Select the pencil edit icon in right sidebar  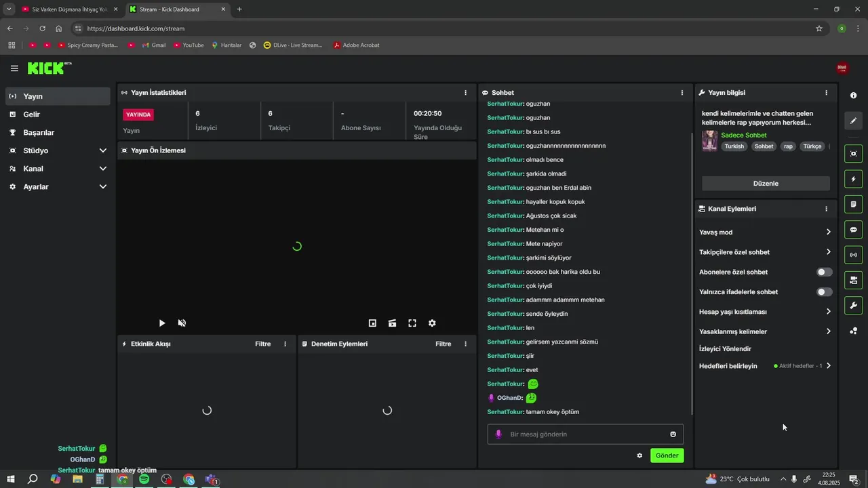click(x=853, y=121)
